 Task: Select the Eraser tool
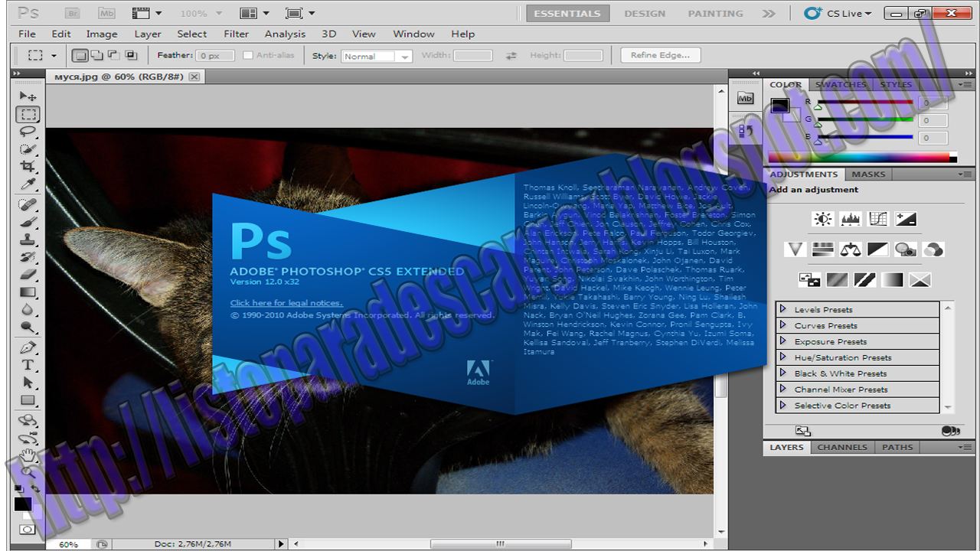pos(28,275)
